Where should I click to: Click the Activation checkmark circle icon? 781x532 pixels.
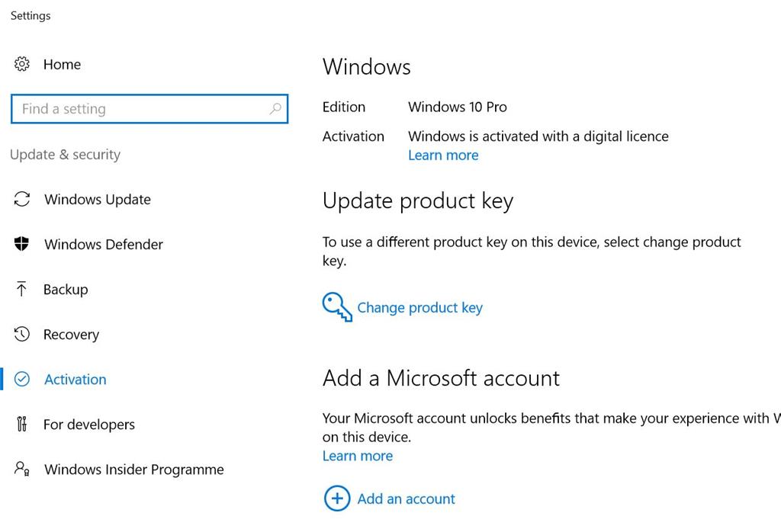(x=22, y=380)
